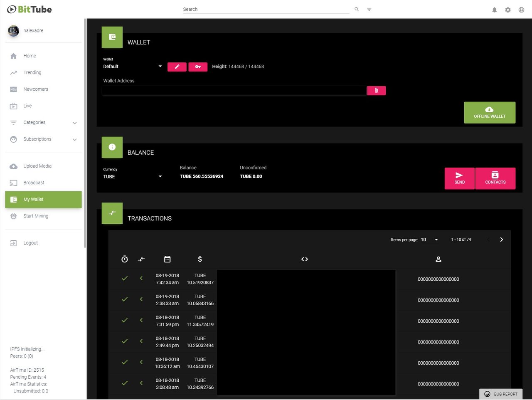
Task: Click the search magnifier icon
Action: 357,9
